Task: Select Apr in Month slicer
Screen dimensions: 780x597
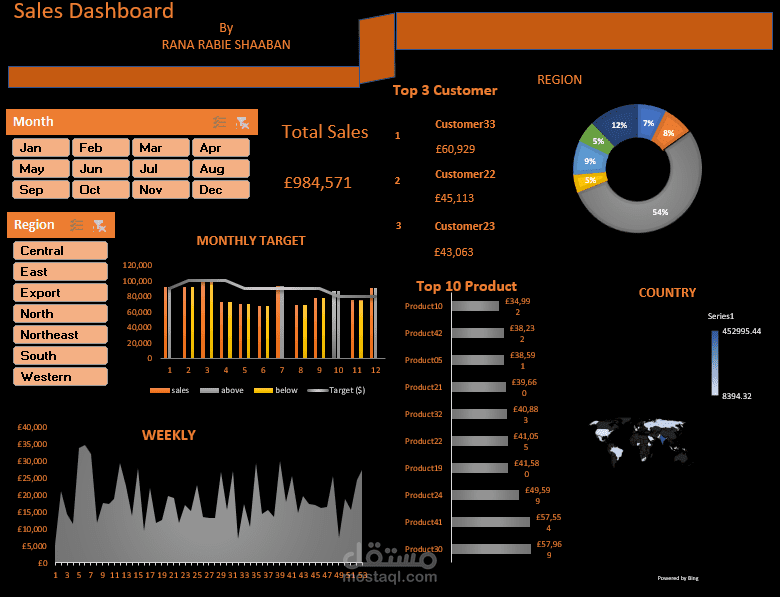Action: pos(221,148)
